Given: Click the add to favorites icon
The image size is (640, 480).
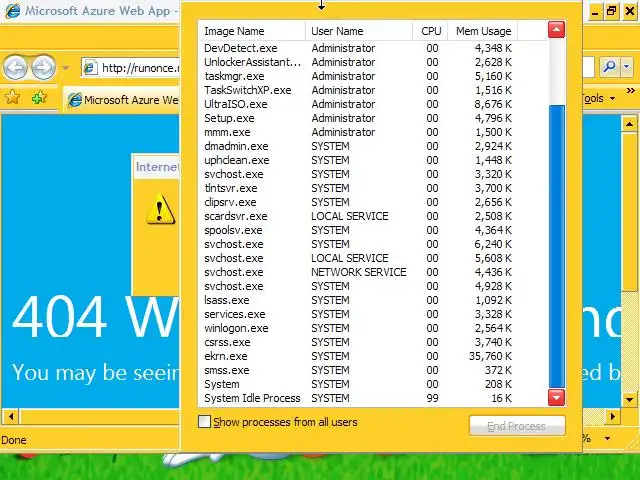Looking at the screenshot, I should (39, 98).
